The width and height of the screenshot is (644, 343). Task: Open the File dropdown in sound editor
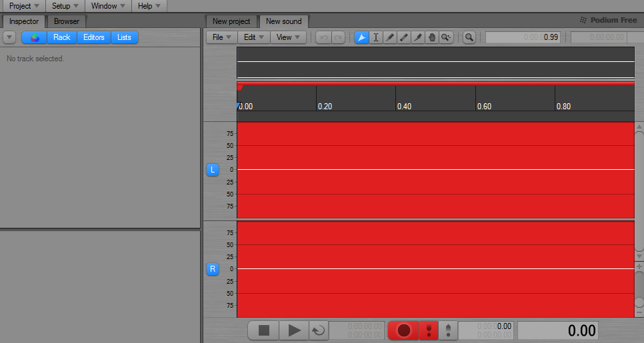pos(222,37)
